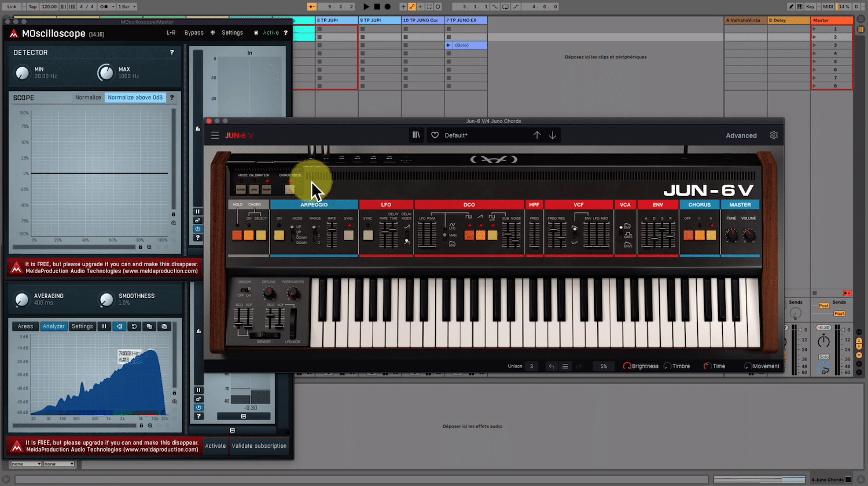This screenshot has width=868, height=486.
Task: Load previous preset with up arrow
Action: pos(537,135)
